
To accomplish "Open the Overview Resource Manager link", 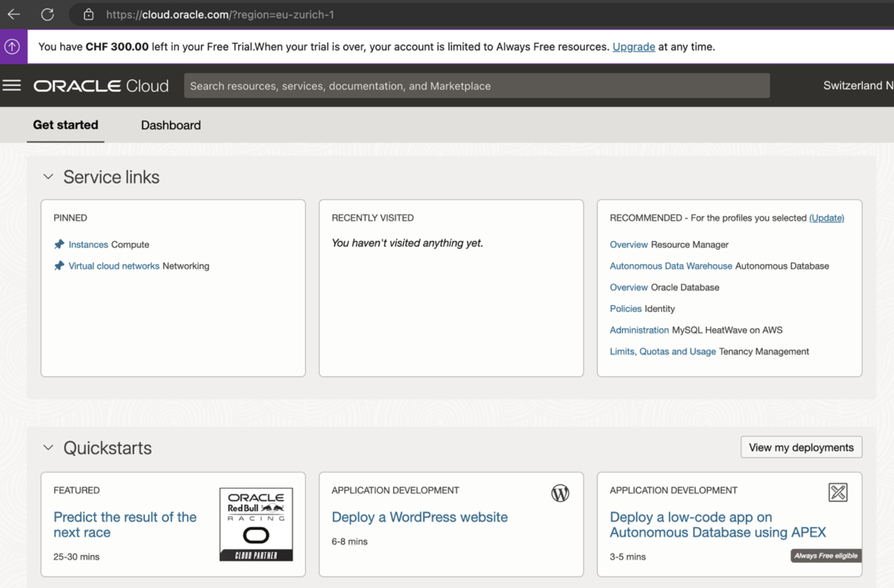I will [629, 244].
